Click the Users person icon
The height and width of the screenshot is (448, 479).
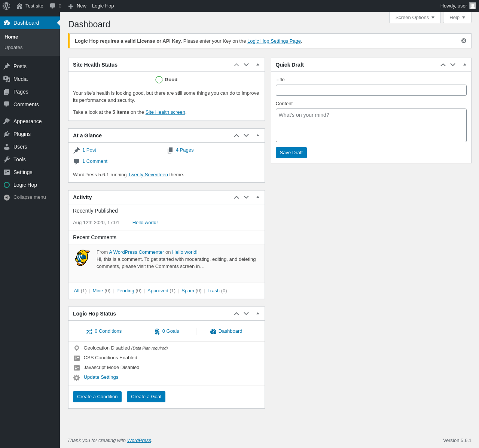(7, 147)
